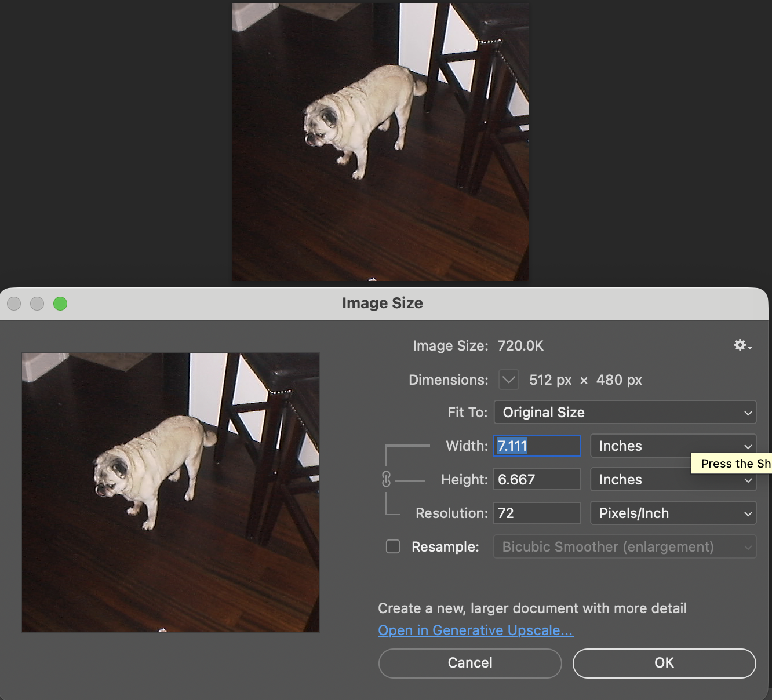This screenshot has width=772, height=700.
Task: Open the Pixels/Inch resolution units dropdown
Action: click(672, 513)
